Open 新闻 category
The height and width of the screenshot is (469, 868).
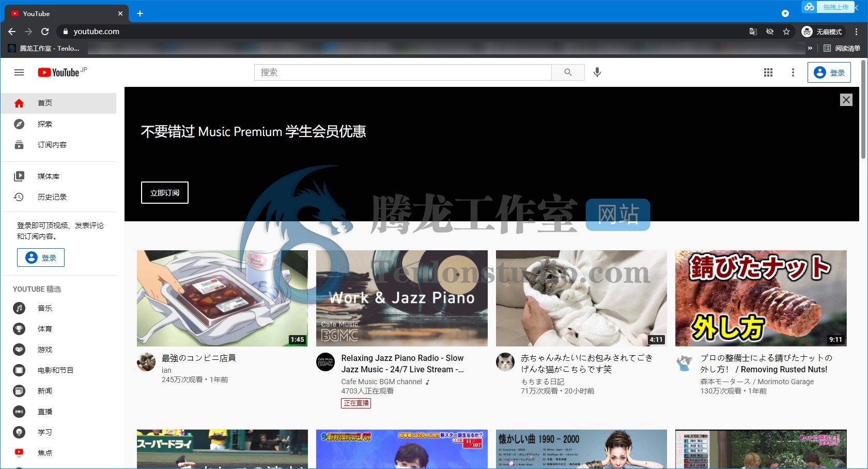click(58, 391)
